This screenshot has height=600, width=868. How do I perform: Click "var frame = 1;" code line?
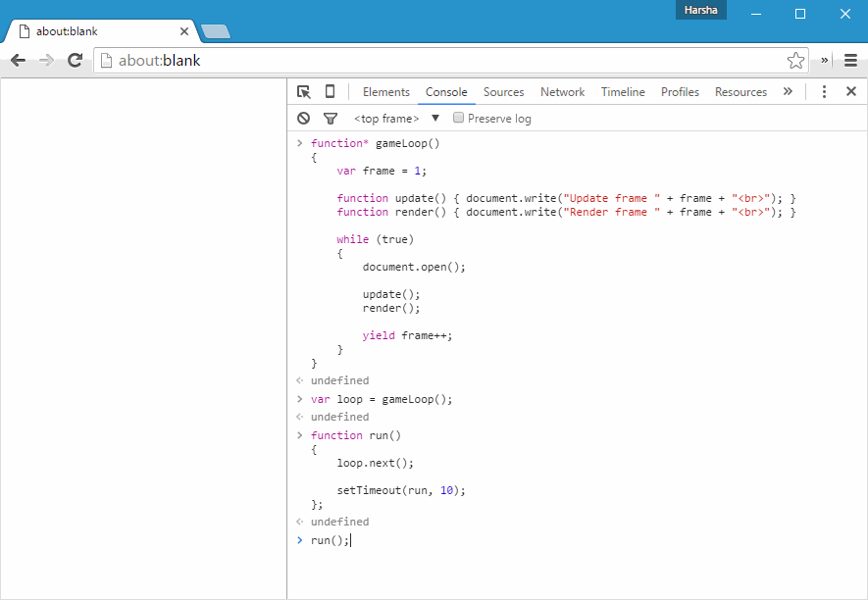tap(382, 171)
